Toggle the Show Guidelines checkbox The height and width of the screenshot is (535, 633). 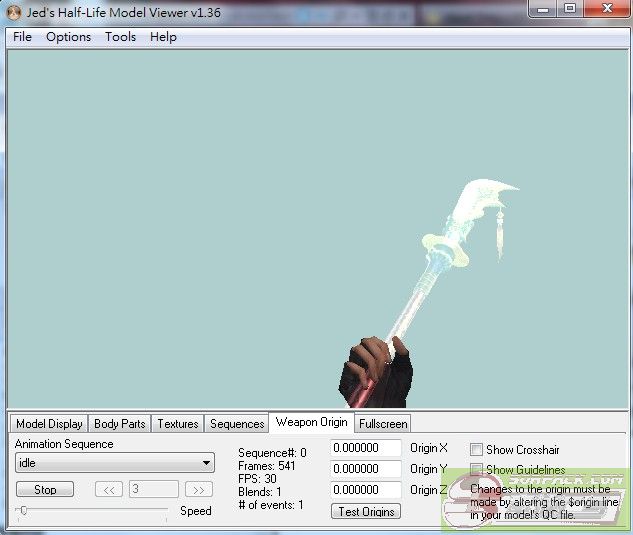[477, 470]
